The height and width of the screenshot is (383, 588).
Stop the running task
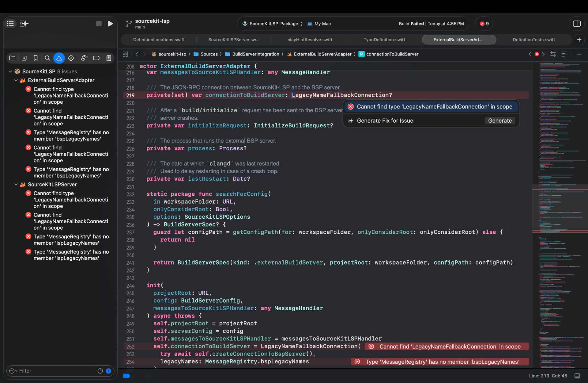pyautogui.click(x=99, y=24)
